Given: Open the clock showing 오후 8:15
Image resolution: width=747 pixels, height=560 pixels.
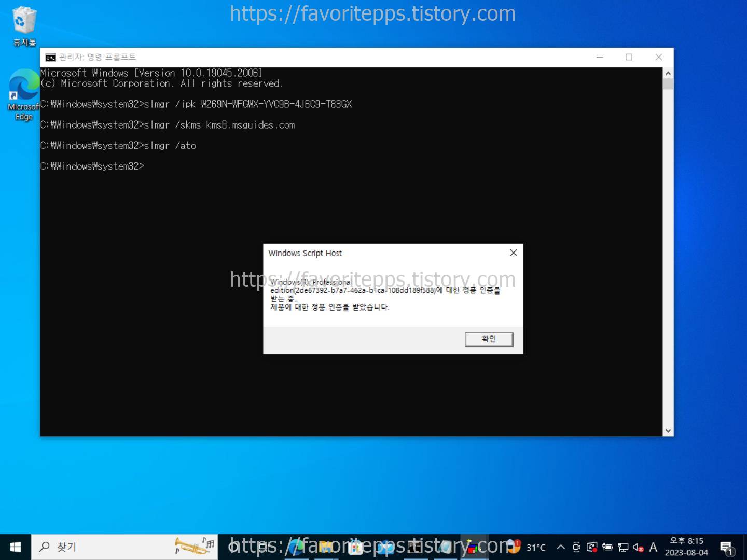Looking at the screenshot, I should pyautogui.click(x=686, y=547).
